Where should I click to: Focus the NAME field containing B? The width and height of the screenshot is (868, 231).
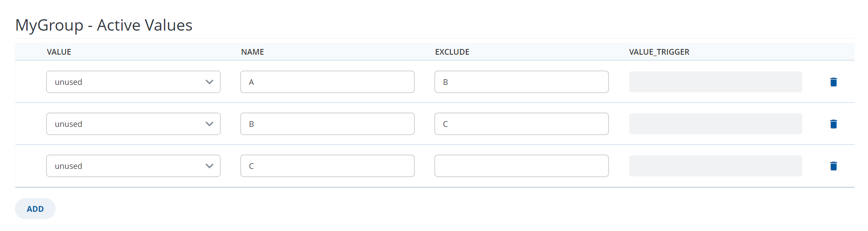tap(327, 124)
